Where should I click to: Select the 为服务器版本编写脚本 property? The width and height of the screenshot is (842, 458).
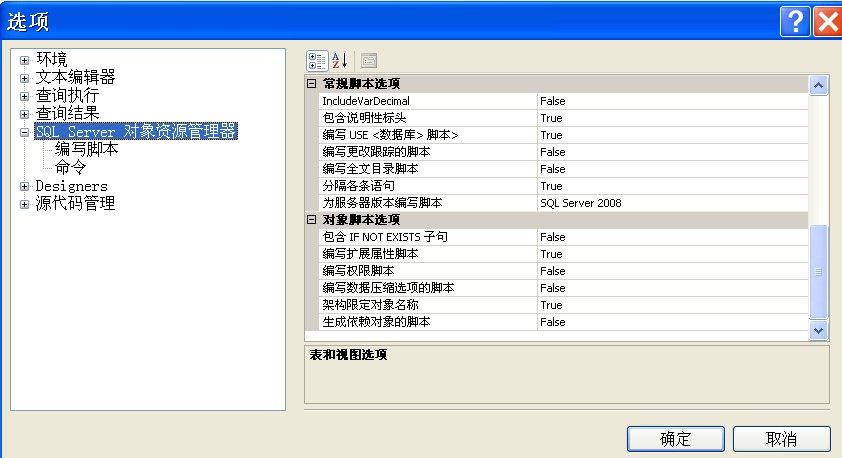pyautogui.click(x=564, y=203)
